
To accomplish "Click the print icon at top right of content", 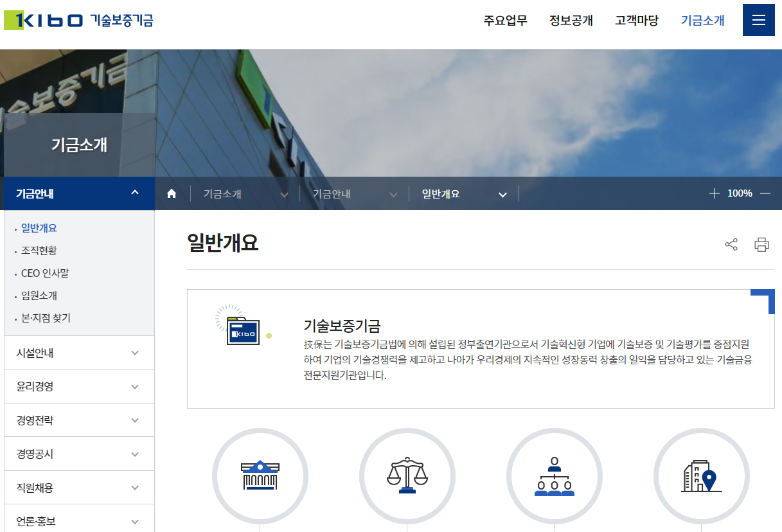I will [x=761, y=244].
